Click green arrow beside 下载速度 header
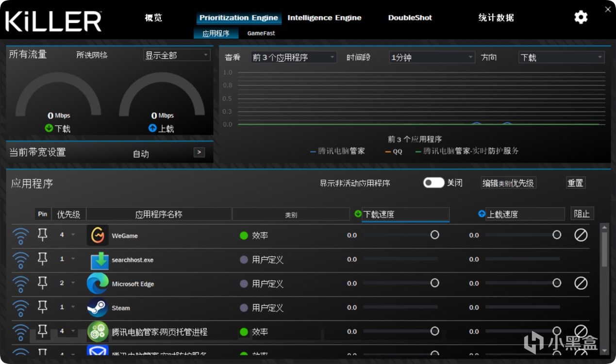Image resolution: width=616 pixels, height=364 pixels. [358, 214]
